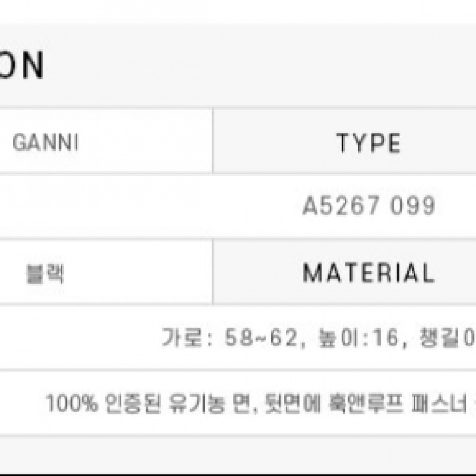Click the GANNI brand name cell
476x476 pixels.
tap(45, 143)
